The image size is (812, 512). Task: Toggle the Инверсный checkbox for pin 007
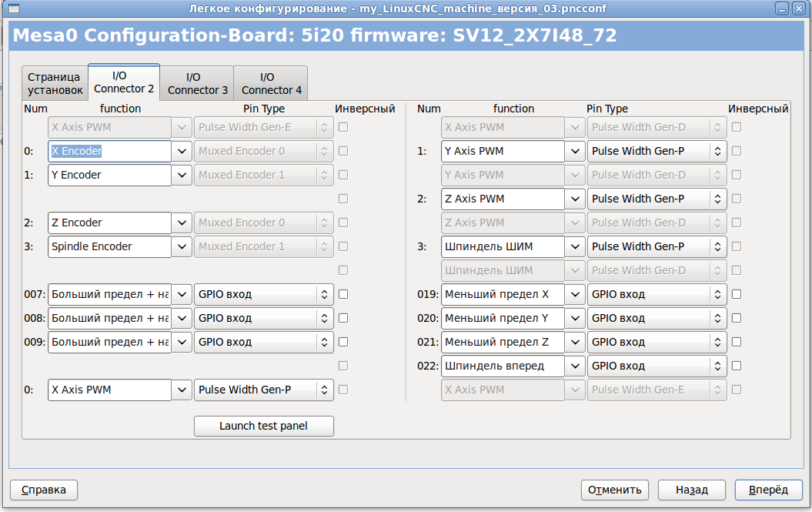coord(343,294)
